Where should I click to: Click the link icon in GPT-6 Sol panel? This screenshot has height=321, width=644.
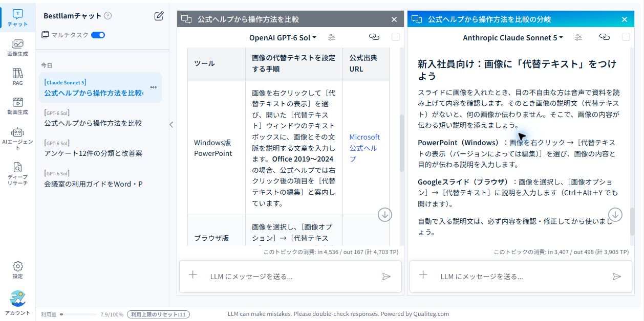pyautogui.click(x=374, y=37)
